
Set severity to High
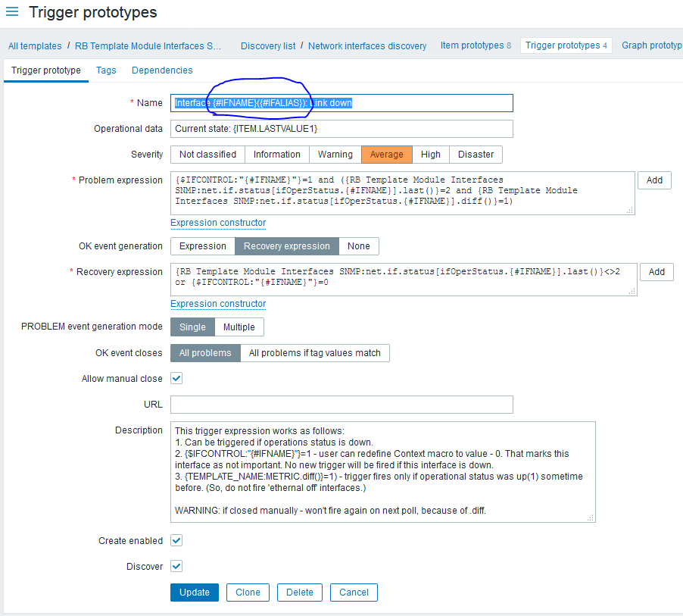click(431, 155)
